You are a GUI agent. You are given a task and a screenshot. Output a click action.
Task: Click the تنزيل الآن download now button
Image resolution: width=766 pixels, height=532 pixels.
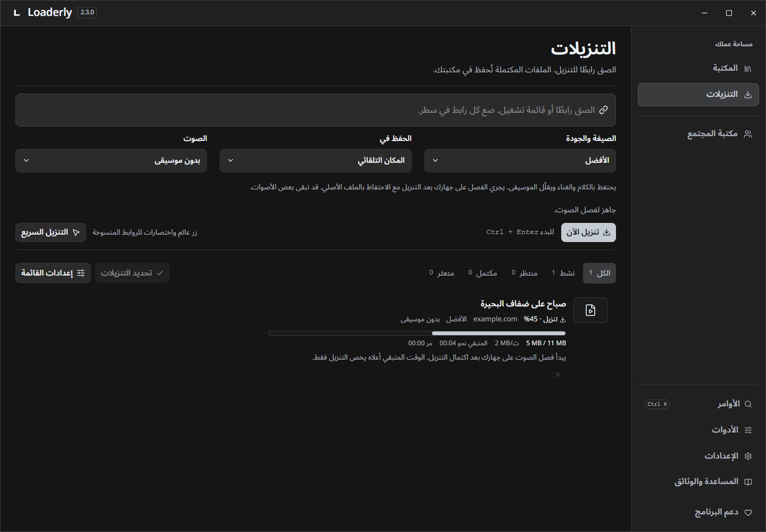tap(588, 232)
